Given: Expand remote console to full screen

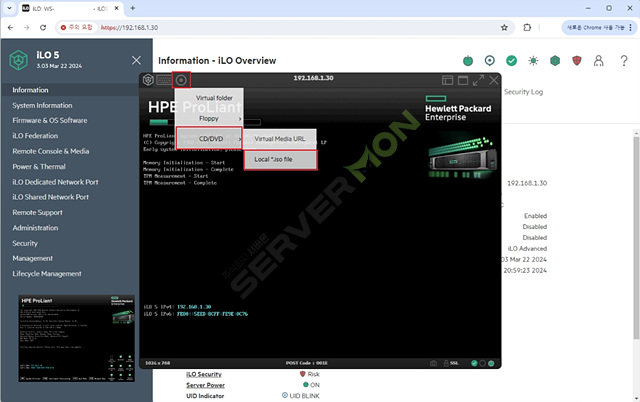Looking at the screenshot, I should click(x=478, y=80).
